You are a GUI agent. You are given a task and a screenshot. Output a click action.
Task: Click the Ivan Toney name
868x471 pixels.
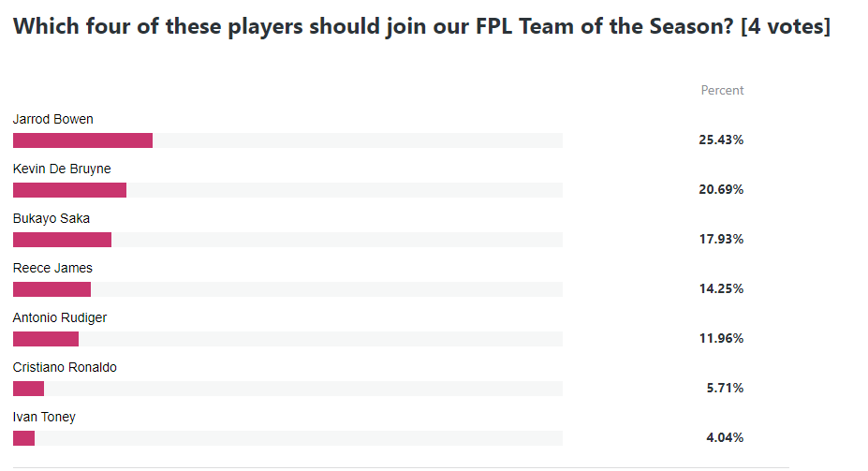44,417
